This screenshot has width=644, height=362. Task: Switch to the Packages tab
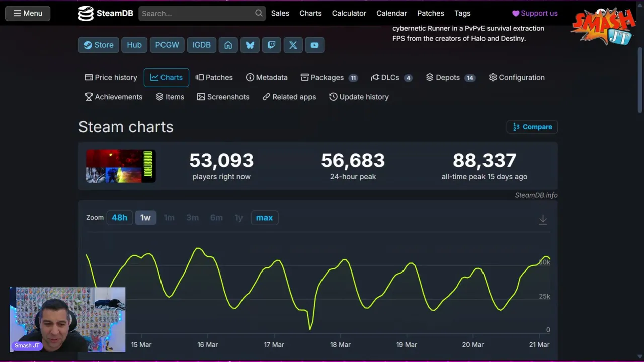point(329,77)
